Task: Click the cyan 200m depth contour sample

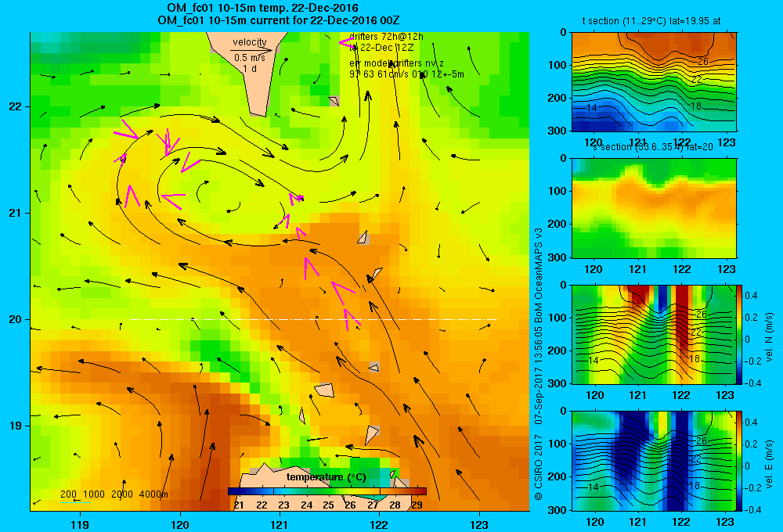Action: pyautogui.click(x=75, y=502)
